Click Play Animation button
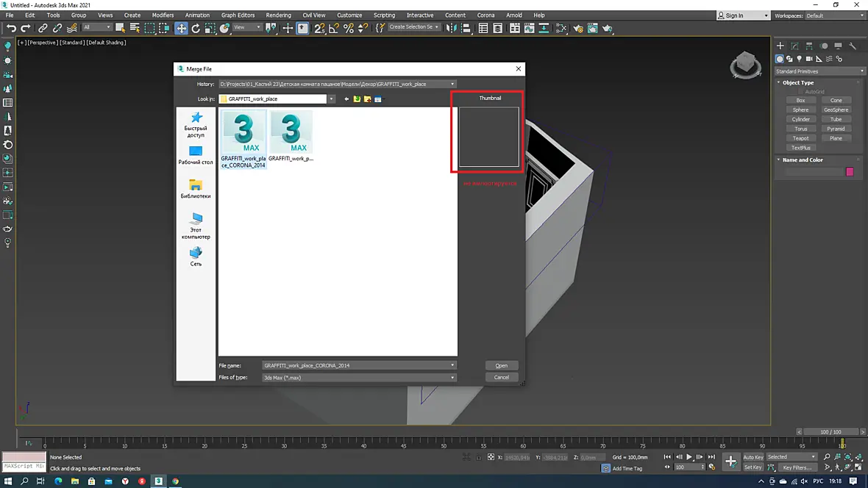868x488 pixels. 689,457
